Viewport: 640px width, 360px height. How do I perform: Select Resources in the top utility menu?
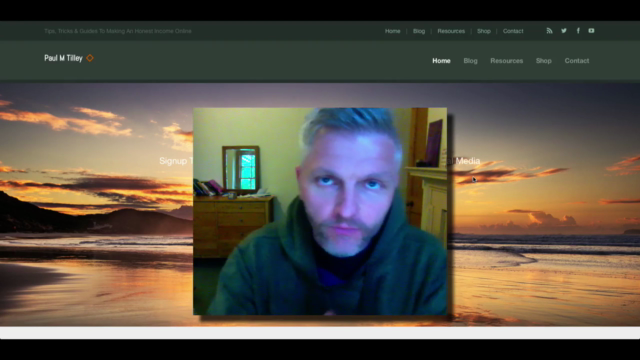(451, 31)
